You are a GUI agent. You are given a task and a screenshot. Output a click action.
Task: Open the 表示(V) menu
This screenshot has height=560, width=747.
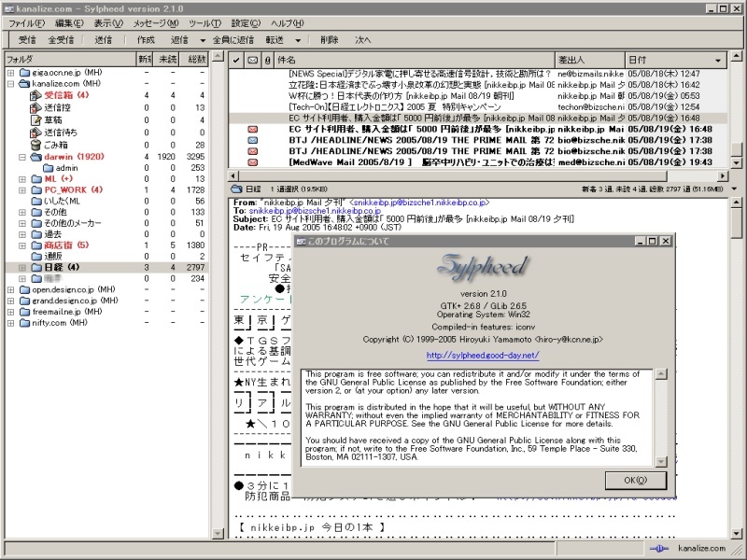[108, 23]
